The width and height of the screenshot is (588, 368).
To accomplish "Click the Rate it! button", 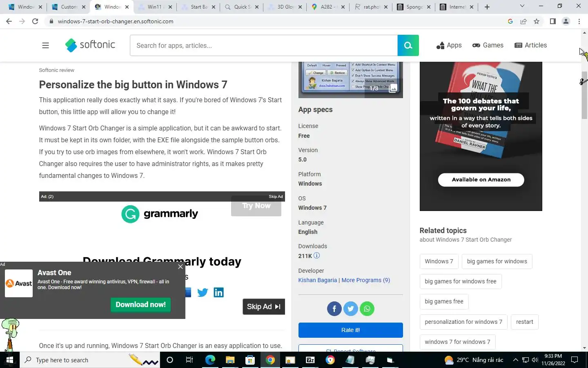I will (350, 330).
